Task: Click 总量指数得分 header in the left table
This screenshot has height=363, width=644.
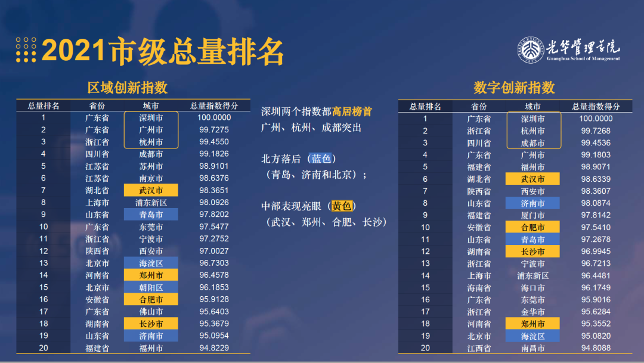Action: [x=214, y=106]
